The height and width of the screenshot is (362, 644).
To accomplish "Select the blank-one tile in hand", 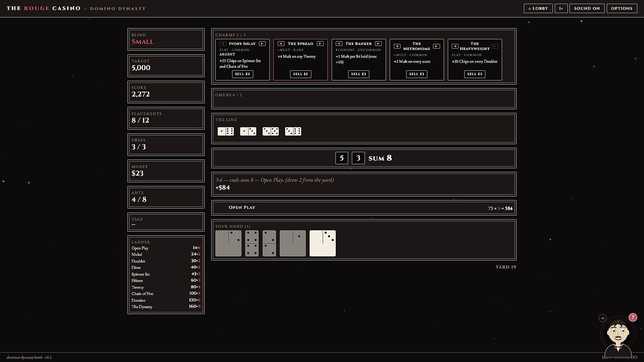I will (293, 243).
